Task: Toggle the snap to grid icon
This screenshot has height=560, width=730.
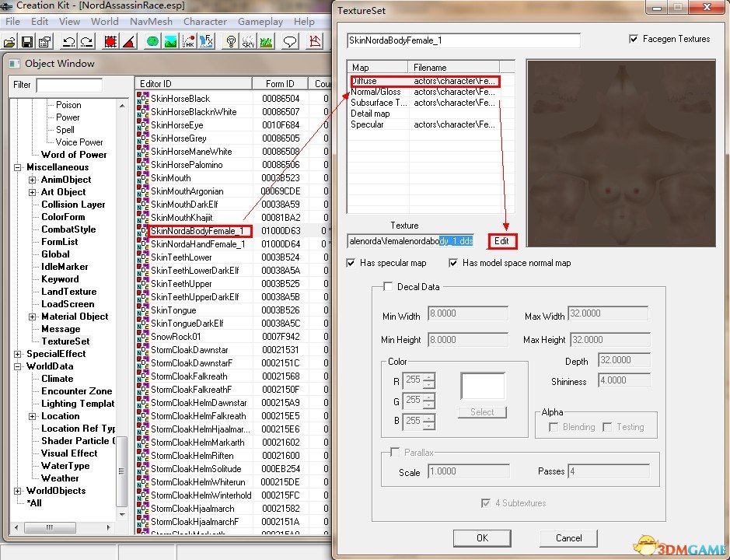Action: (110, 42)
